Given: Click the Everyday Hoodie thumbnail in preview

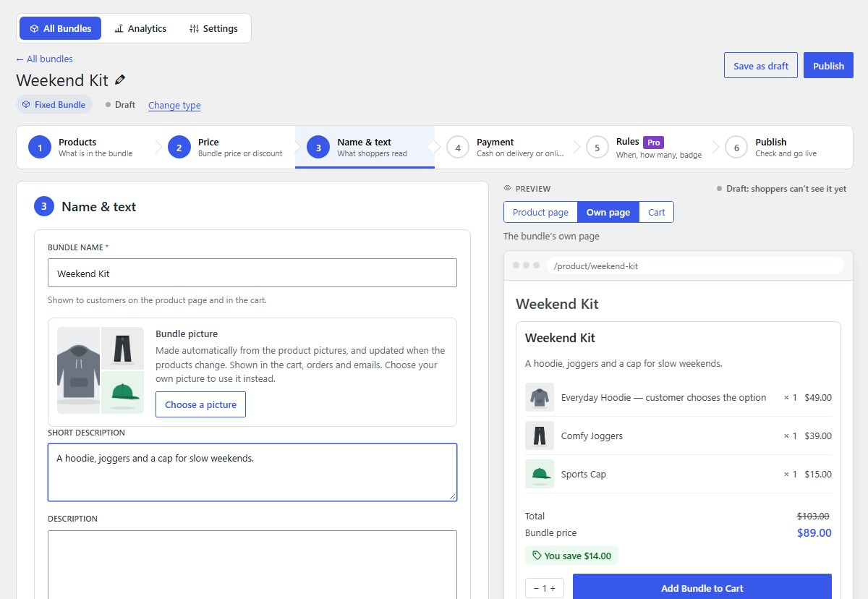Looking at the screenshot, I should point(540,397).
